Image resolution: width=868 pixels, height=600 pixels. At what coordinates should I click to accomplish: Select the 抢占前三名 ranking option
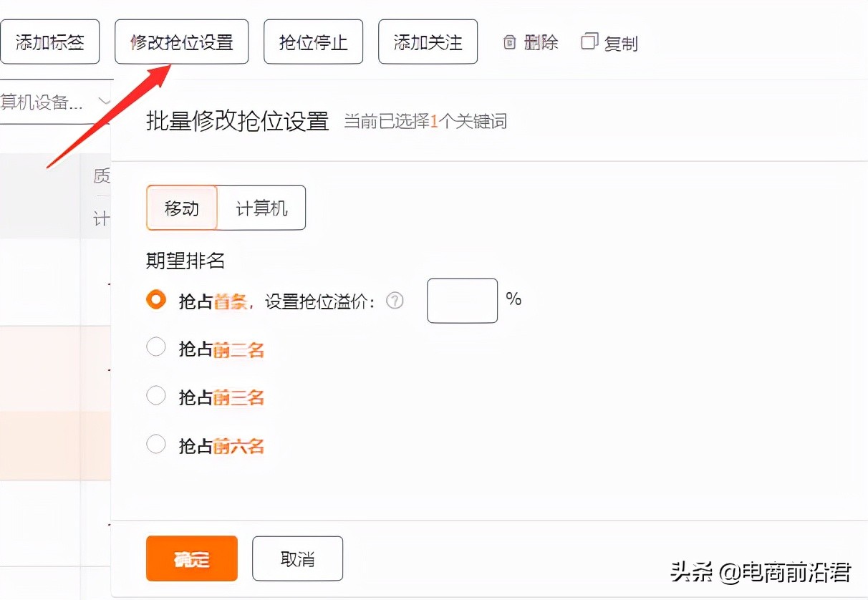(156, 395)
